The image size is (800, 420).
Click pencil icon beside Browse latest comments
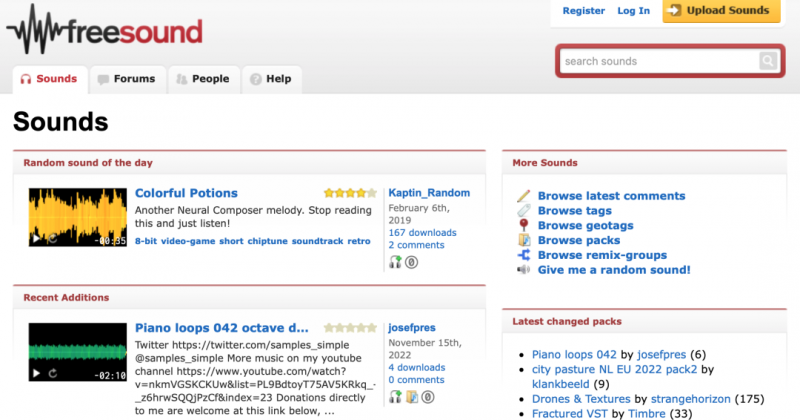click(523, 196)
